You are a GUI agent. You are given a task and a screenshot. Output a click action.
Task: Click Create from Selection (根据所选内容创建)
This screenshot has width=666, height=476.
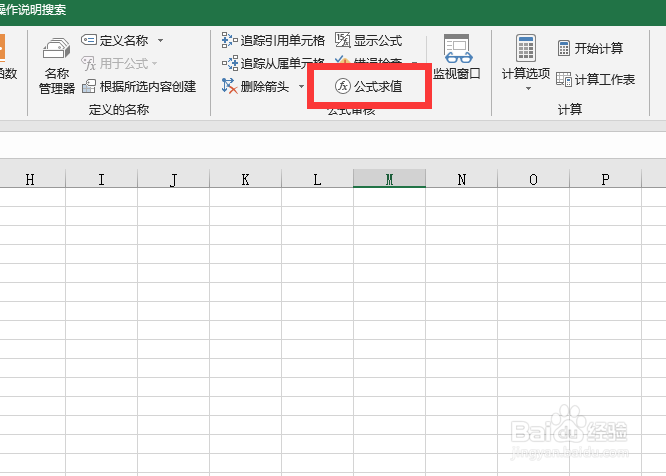click(x=139, y=86)
